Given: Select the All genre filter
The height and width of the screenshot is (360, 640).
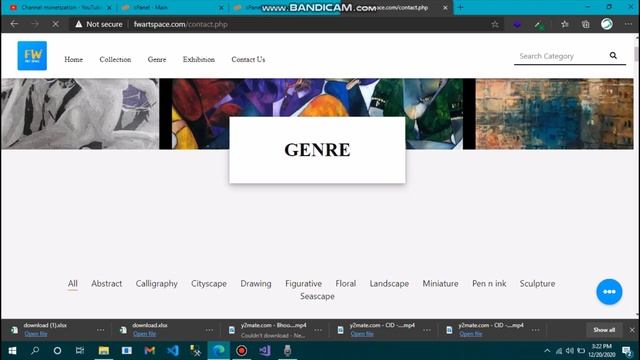Looking at the screenshot, I should pos(73,284).
